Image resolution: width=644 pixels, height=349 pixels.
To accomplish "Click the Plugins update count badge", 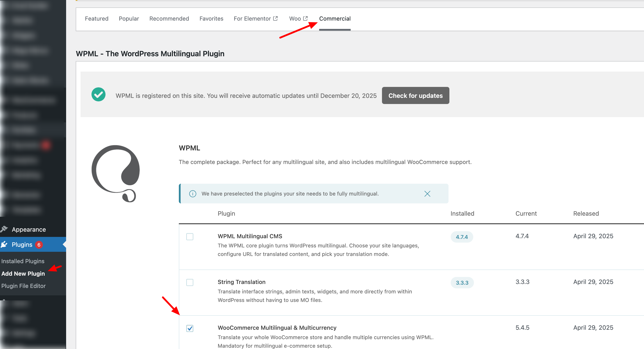I will point(39,245).
